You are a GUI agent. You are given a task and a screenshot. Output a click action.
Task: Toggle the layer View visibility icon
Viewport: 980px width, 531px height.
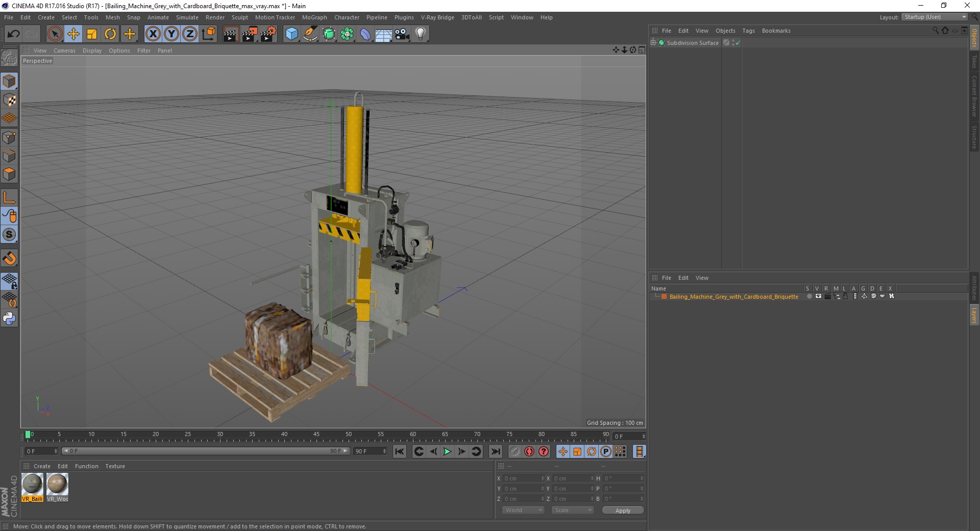coord(818,296)
